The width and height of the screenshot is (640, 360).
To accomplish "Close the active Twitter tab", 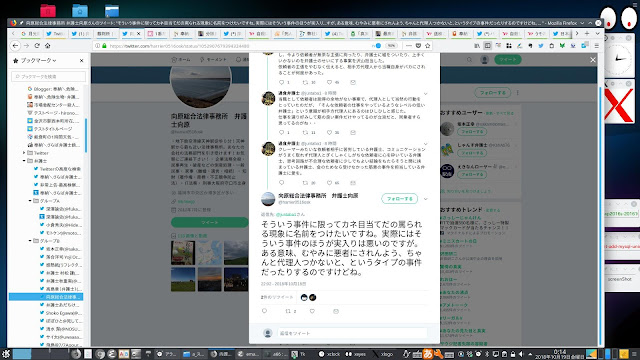I will (x=138, y=33).
